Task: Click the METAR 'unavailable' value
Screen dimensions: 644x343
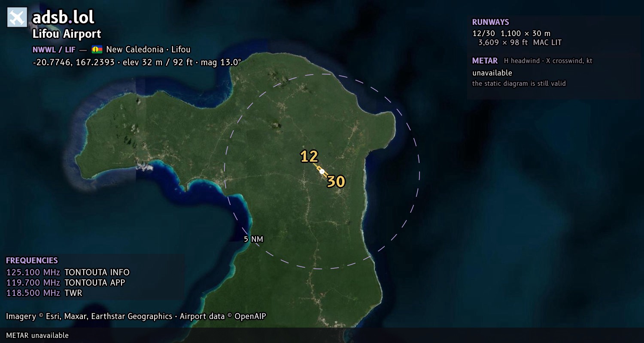Action: (x=492, y=73)
